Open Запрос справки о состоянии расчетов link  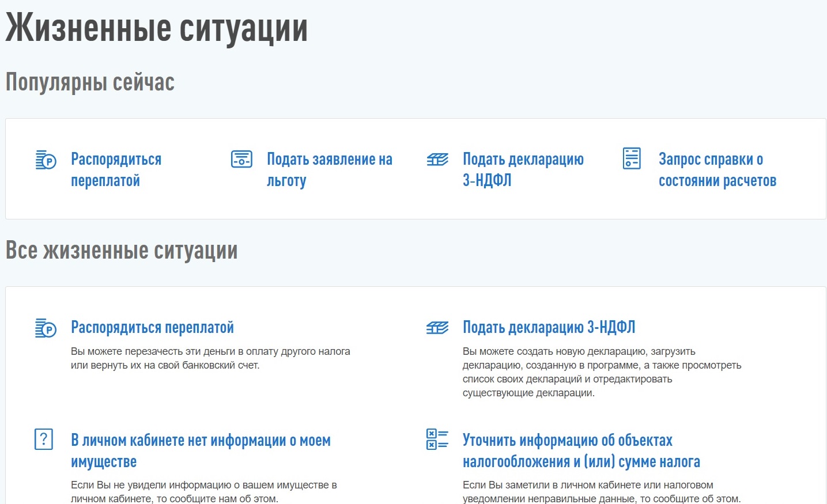[x=718, y=170]
